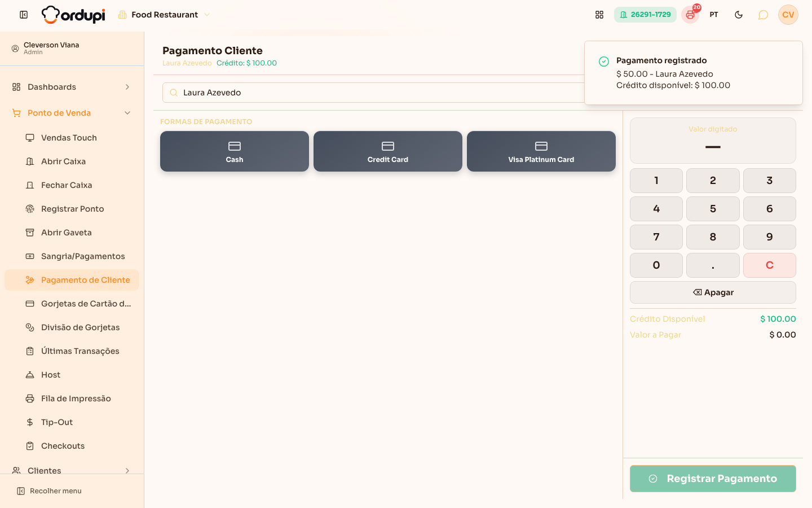812x508 pixels.
Task: Open CV user avatar menu
Action: [x=788, y=15]
